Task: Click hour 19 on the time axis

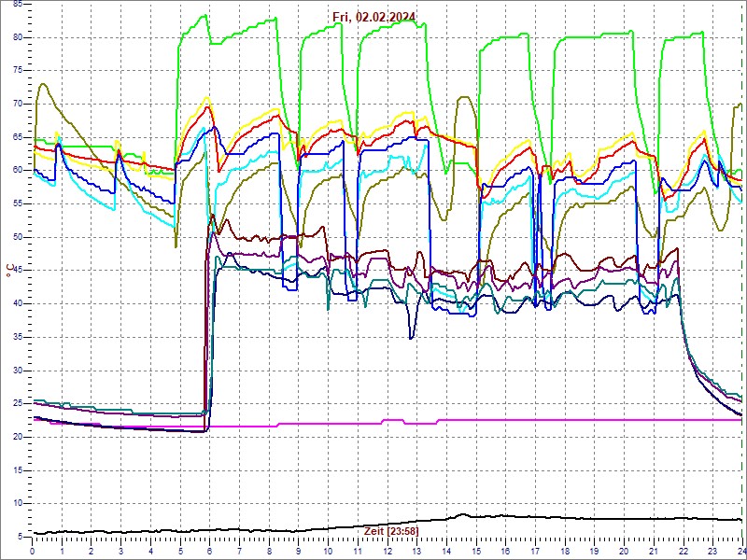Action: click(595, 550)
